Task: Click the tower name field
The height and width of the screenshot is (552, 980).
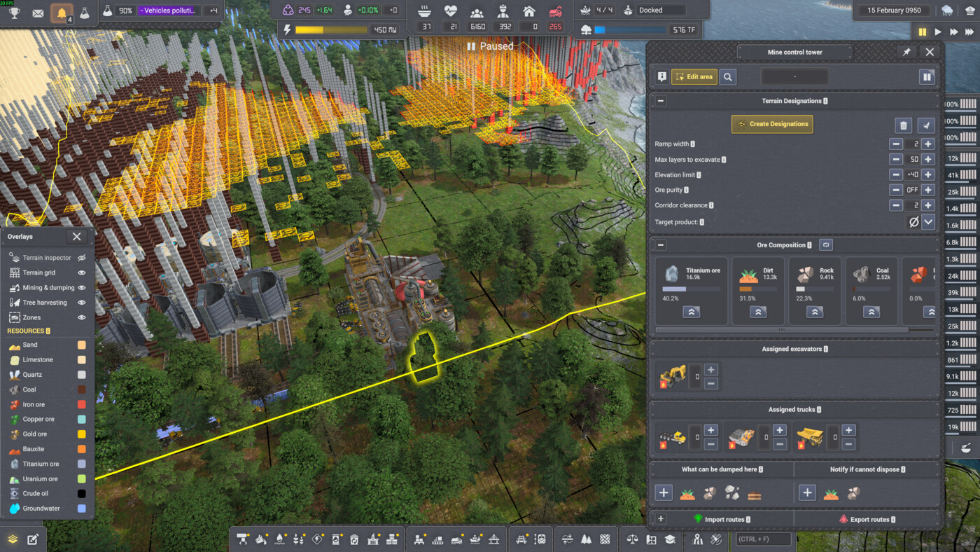Action: coord(794,77)
